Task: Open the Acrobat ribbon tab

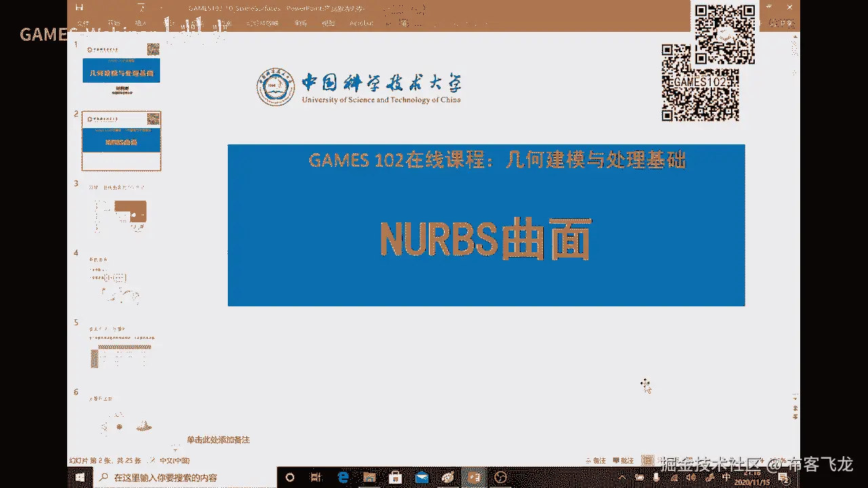Action: 361,22
